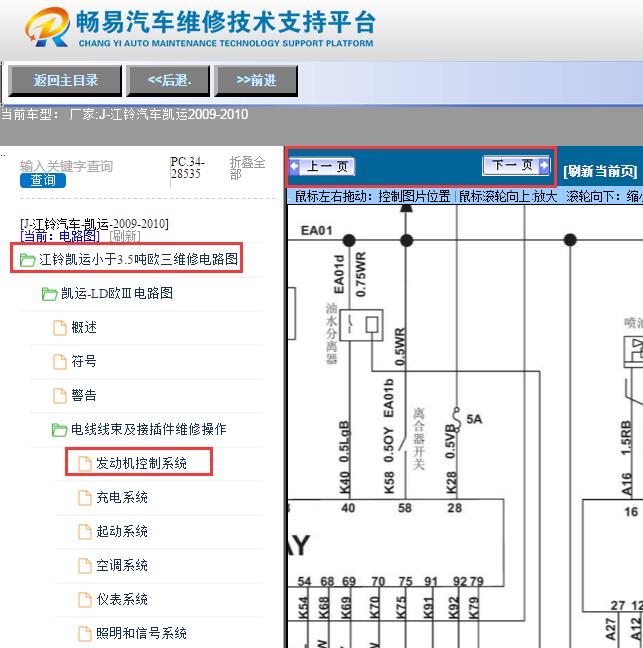Open the 概述 document
Screen dimensions: 643x648
pos(84,327)
